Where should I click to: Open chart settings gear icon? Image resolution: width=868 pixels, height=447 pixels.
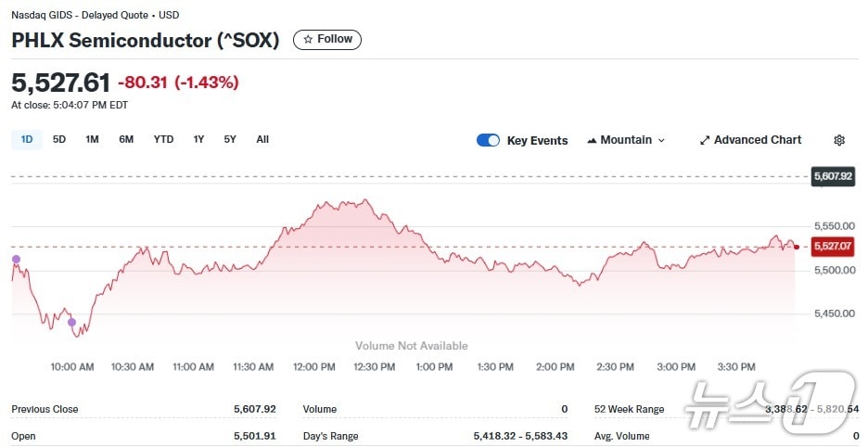(839, 140)
